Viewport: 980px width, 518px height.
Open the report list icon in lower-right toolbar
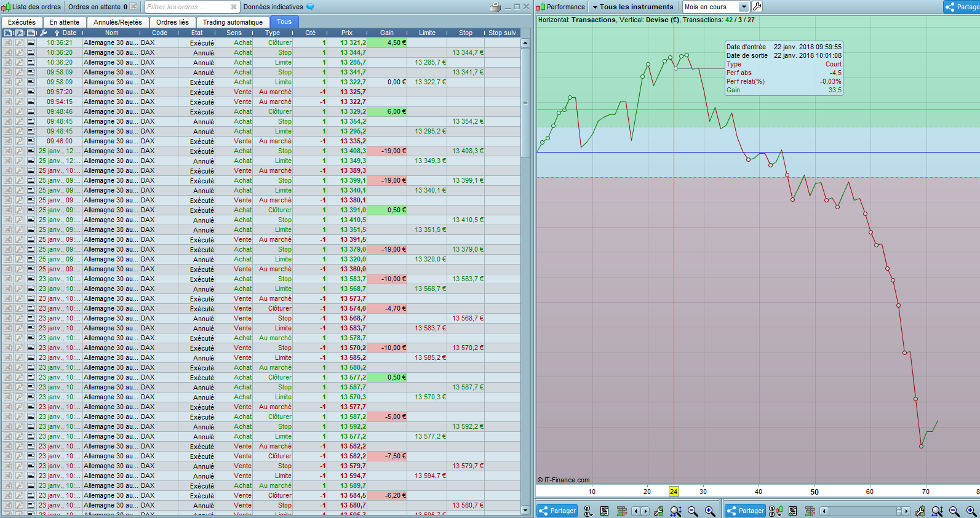click(x=792, y=511)
